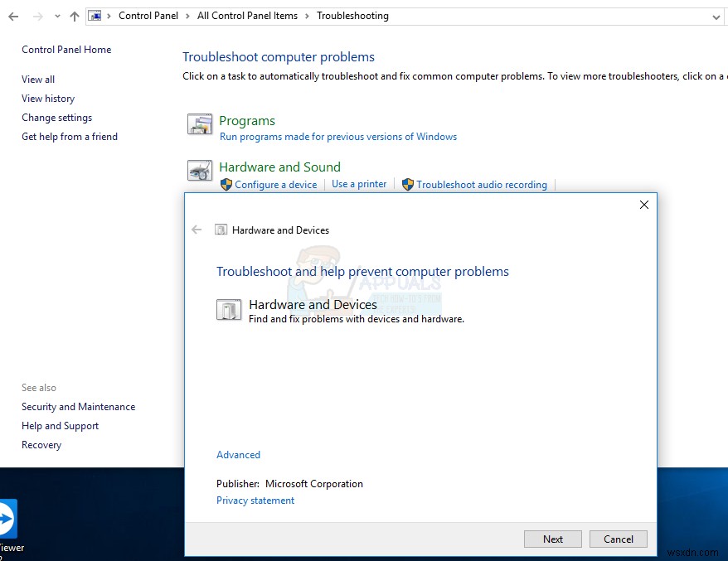
Task: Open the Programs heading link
Action: coord(247,121)
